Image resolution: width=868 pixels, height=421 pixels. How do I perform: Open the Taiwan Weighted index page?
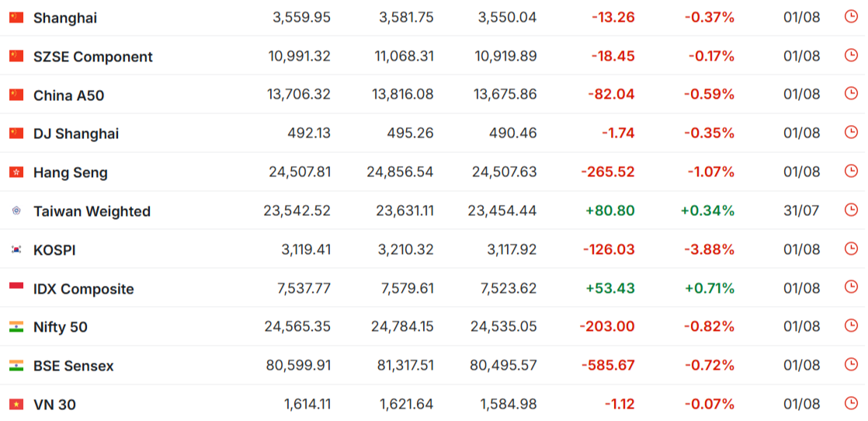(x=92, y=211)
